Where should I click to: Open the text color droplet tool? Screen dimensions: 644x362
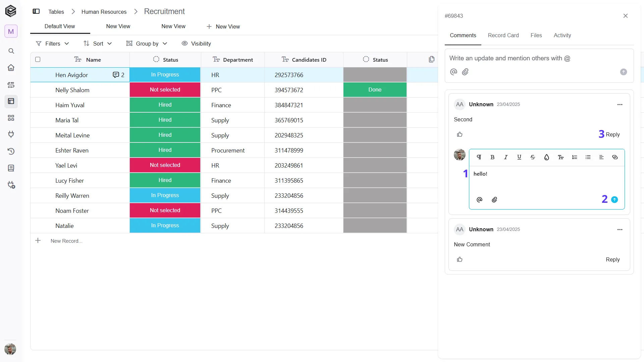[546, 157]
